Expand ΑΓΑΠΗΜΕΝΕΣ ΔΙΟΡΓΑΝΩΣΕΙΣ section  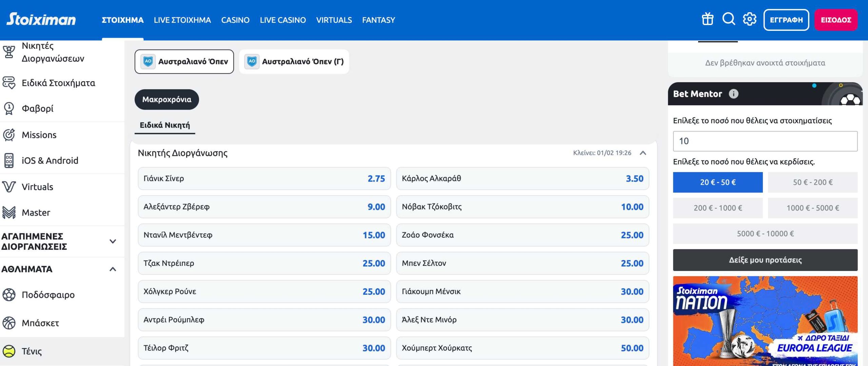click(113, 241)
